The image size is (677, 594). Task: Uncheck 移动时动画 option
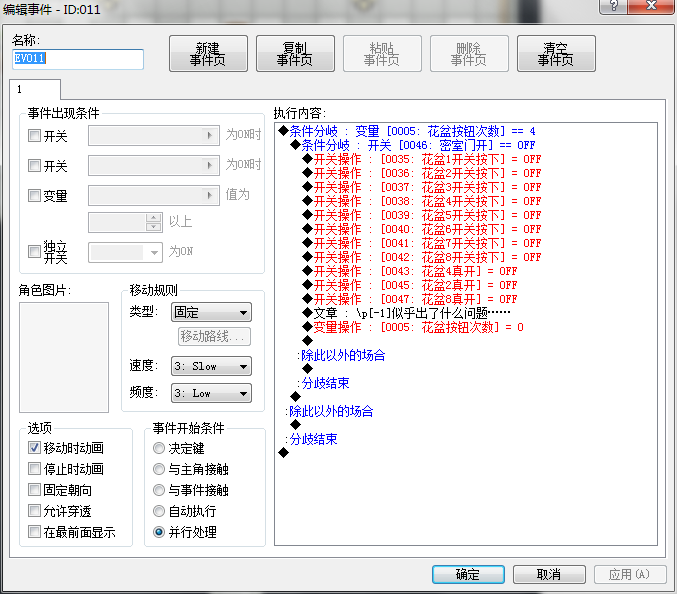point(34,448)
